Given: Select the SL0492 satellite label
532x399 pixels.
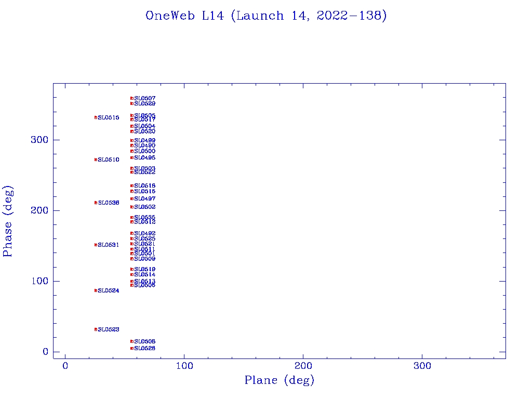Looking at the screenshot, I should [x=145, y=233].
